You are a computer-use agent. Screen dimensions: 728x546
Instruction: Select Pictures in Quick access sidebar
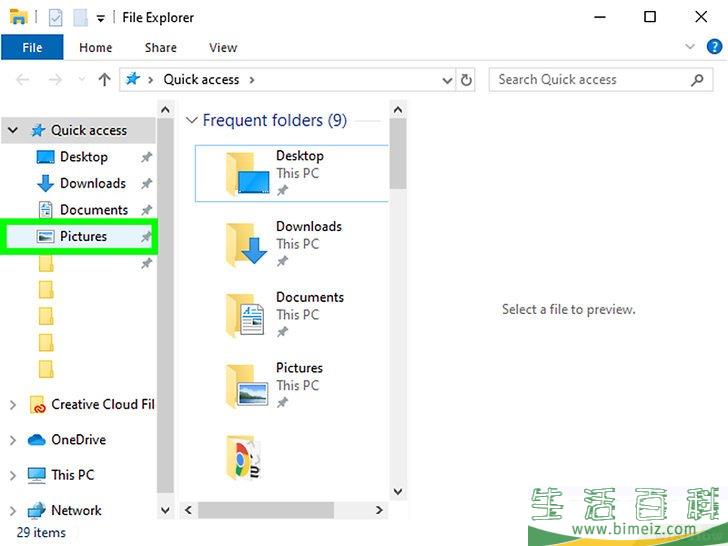tap(83, 237)
